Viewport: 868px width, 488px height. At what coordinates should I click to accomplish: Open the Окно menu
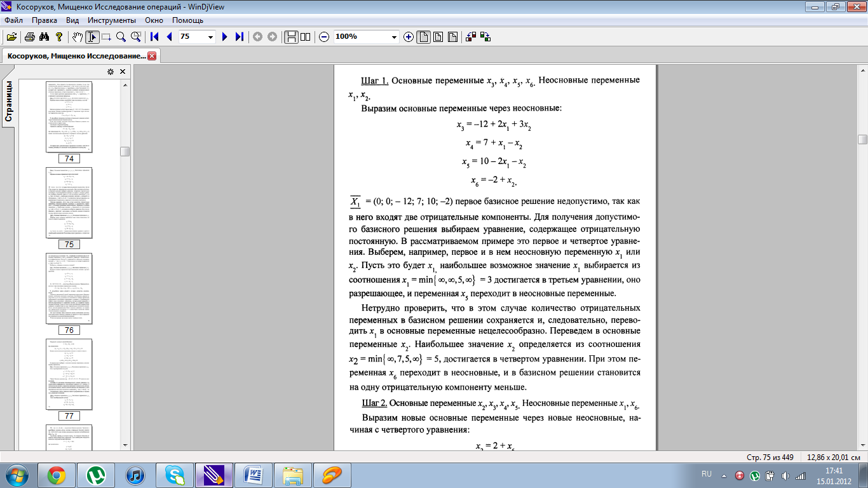[x=154, y=20]
